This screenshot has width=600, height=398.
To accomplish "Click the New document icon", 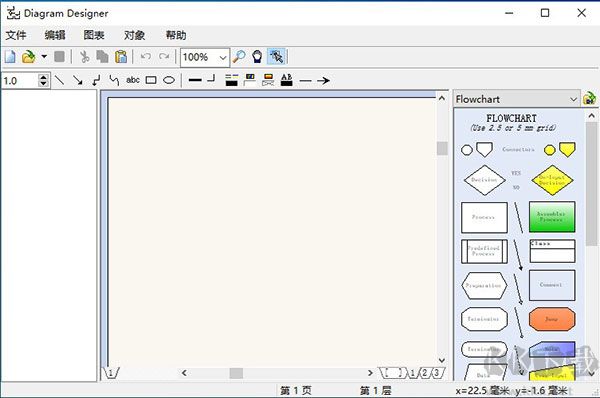I will pyautogui.click(x=10, y=57).
